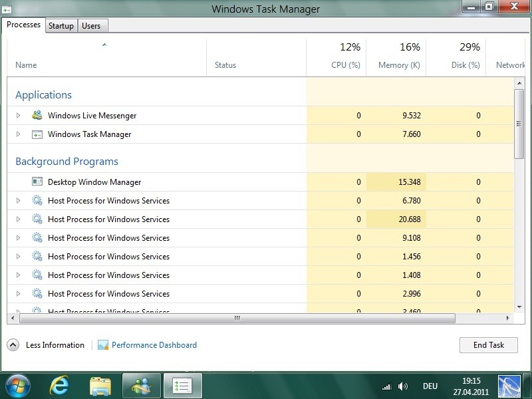The height and width of the screenshot is (399, 532).
Task: Select the Desktop Window Manager row name
Action: point(94,182)
